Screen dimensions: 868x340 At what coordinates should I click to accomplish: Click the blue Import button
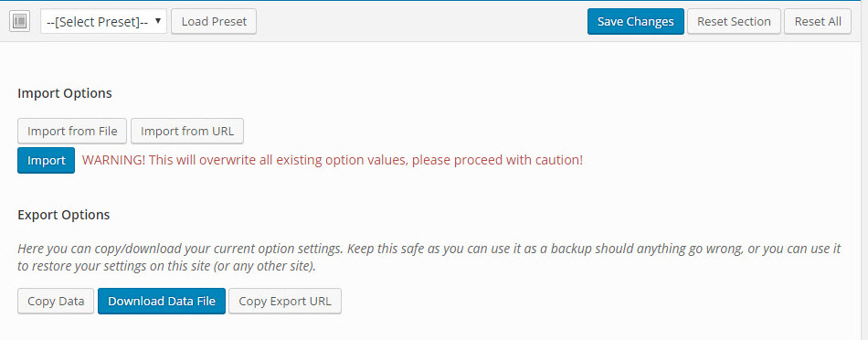click(x=46, y=161)
